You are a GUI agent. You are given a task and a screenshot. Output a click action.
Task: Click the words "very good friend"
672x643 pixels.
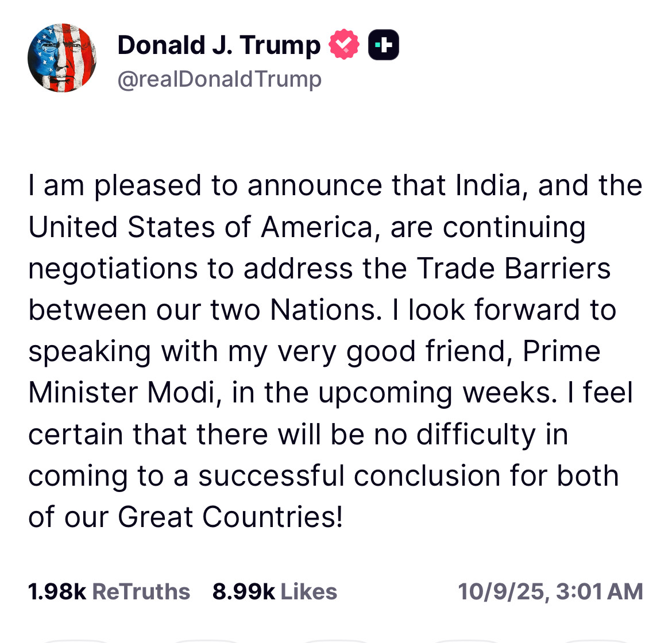point(392,352)
